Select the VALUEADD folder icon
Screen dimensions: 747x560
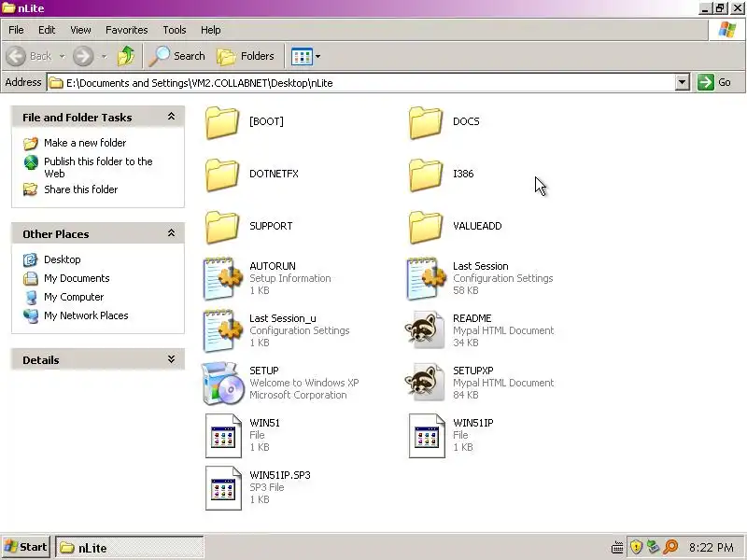pyautogui.click(x=426, y=227)
